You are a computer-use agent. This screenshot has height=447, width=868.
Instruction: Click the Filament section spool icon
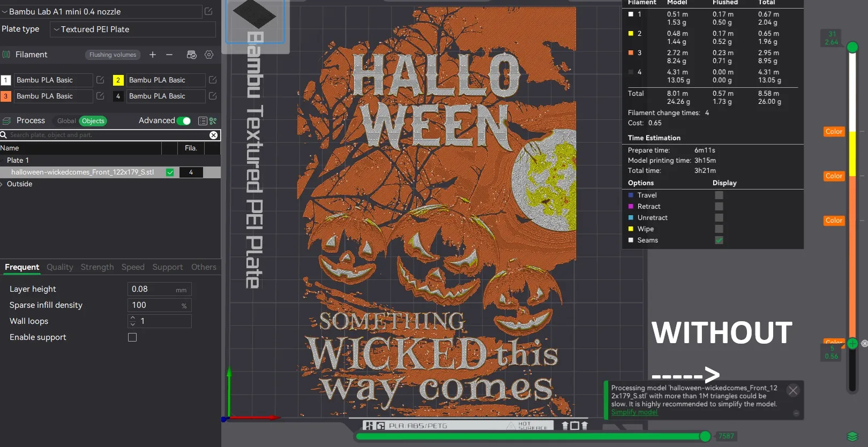click(6, 55)
